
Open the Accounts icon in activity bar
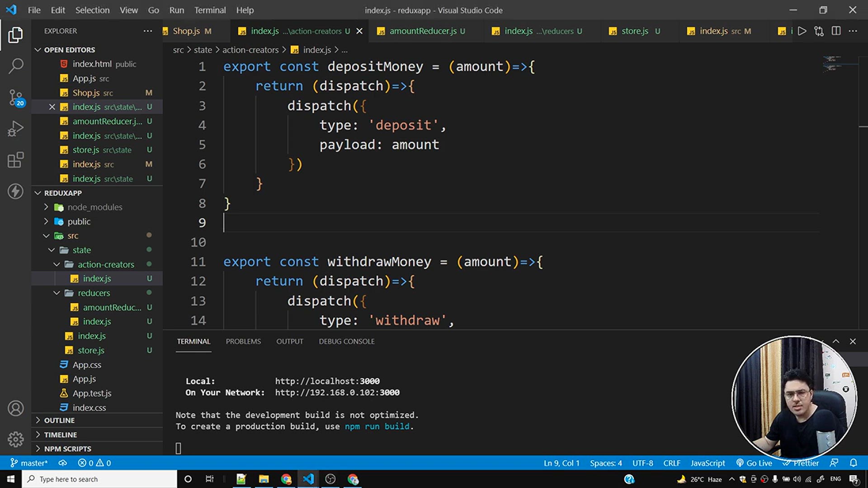pyautogui.click(x=15, y=408)
